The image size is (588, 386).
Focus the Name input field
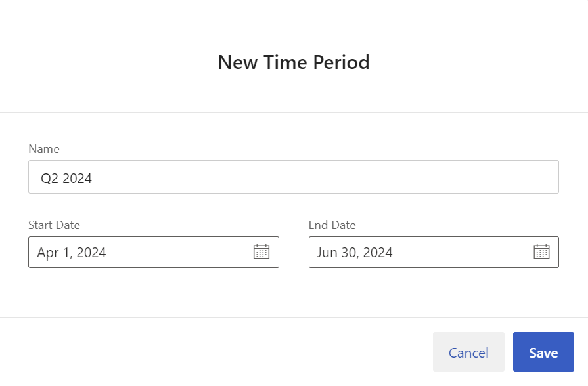click(x=294, y=177)
